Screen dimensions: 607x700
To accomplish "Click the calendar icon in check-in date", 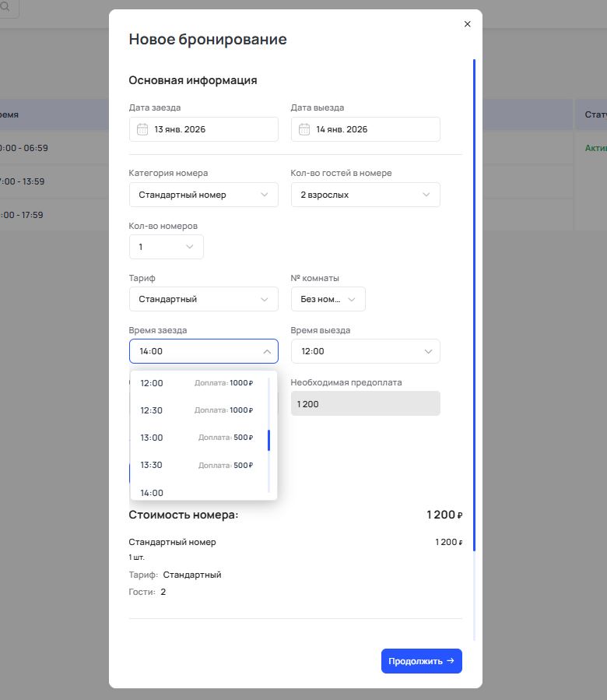I will pyautogui.click(x=142, y=129).
